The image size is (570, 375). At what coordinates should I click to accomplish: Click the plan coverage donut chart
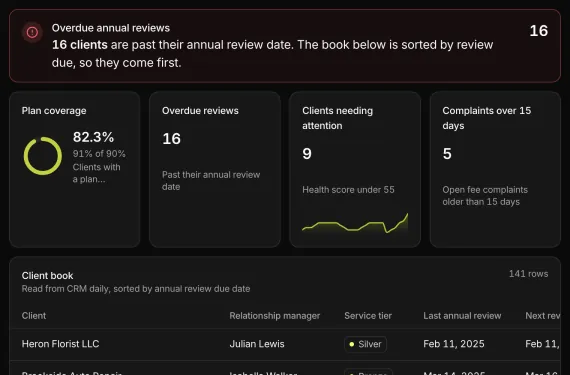[43, 156]
